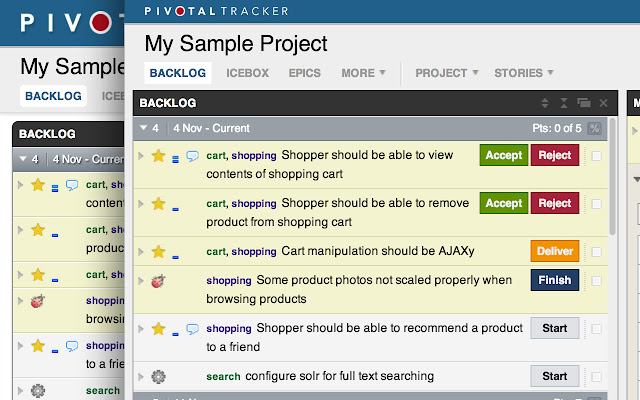
Task: Switch to the ICEBOX tab
Action: [x=247, y=73]
